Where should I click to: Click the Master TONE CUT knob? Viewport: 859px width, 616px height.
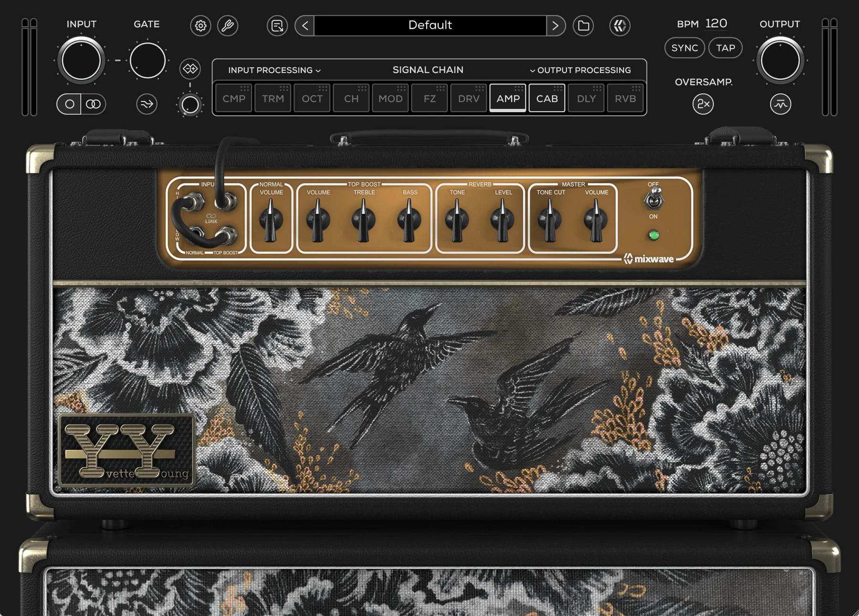click(550, 220)
